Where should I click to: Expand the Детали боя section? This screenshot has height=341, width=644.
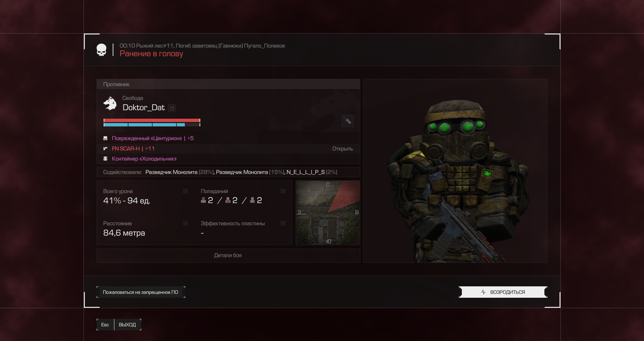coord(228,255)
